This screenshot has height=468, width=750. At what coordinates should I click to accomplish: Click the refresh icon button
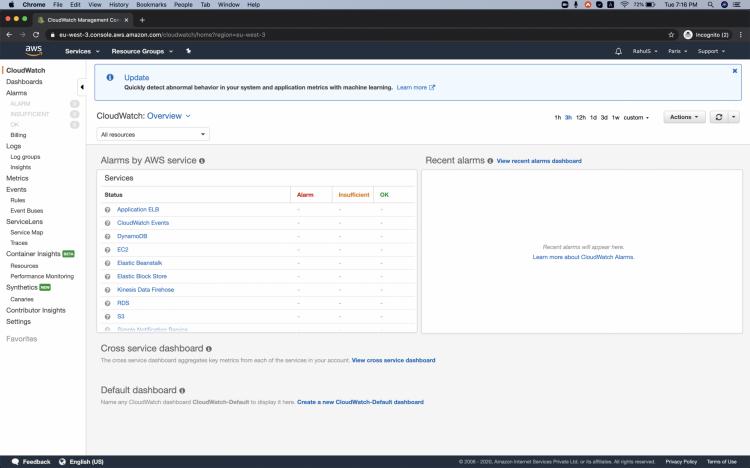point(718,117)
